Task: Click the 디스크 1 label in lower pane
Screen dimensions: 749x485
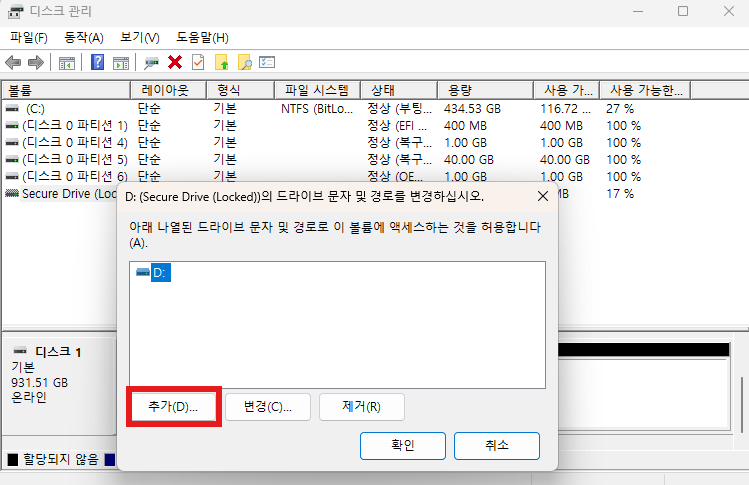Action: (x=58, y=352)
